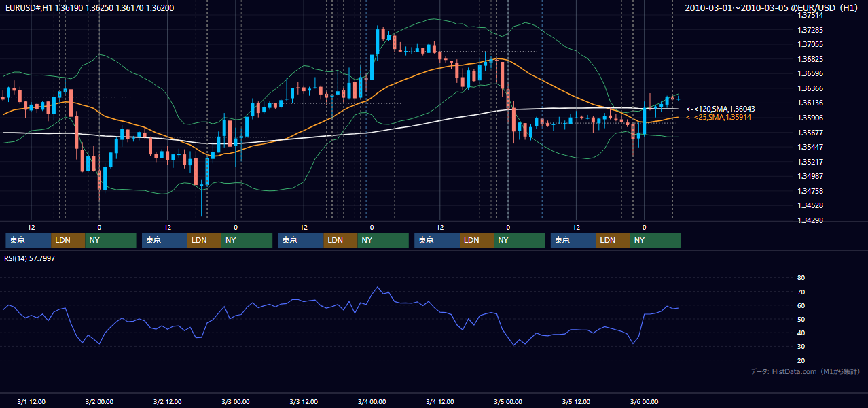Click the 3/5 12:00 time label
The height and width of the screenshot is (408, 868).
click(576, 402)
